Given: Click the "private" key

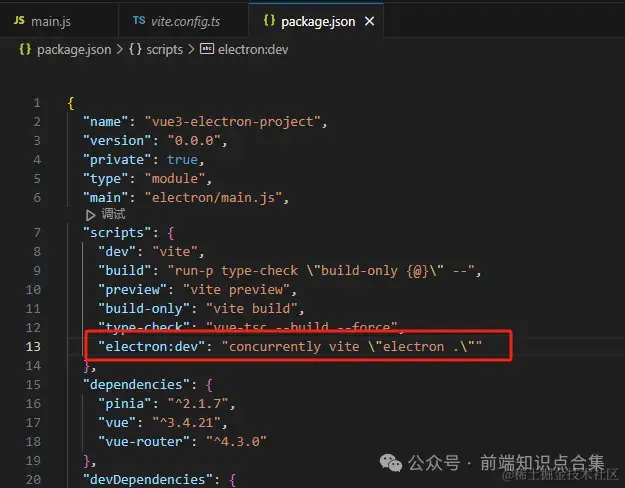Looking at the screenshot, I should coord(117,159).
